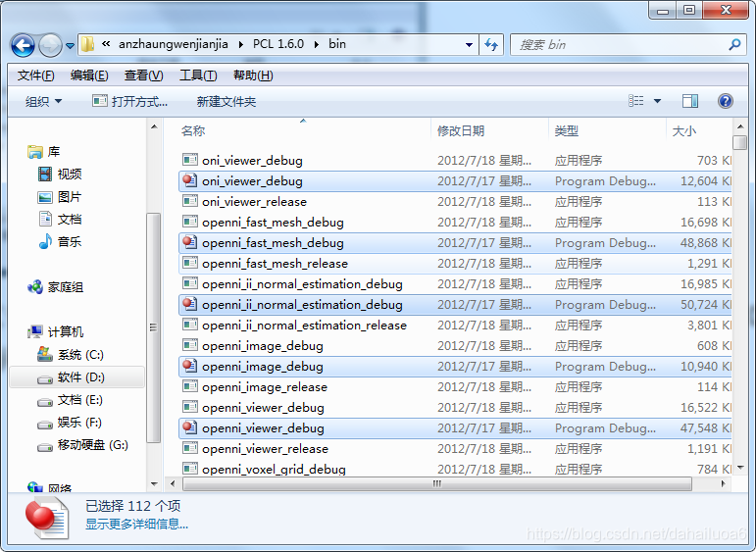The image size is (756, 552).
Task: Open the 查看(V) menu
Action: tap(144, 75)
